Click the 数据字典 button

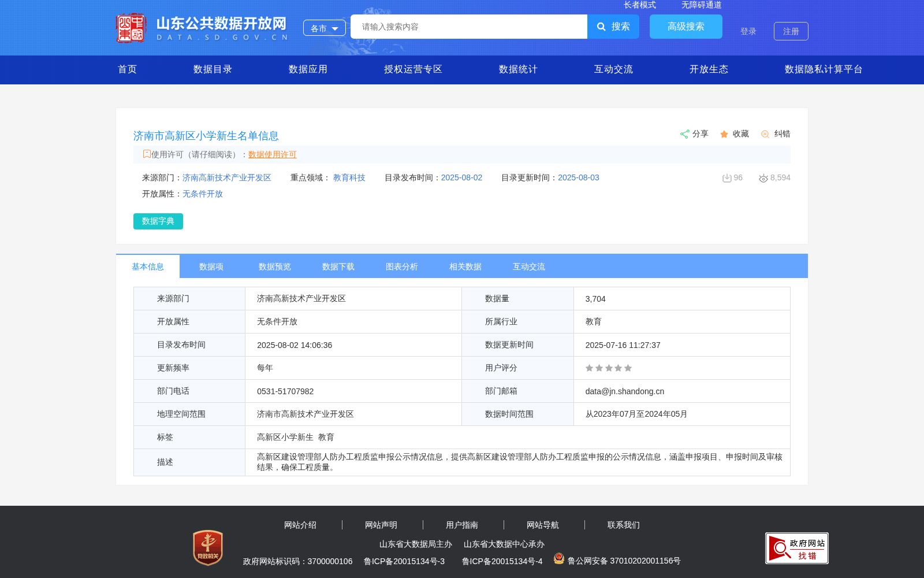pos(158,221)
